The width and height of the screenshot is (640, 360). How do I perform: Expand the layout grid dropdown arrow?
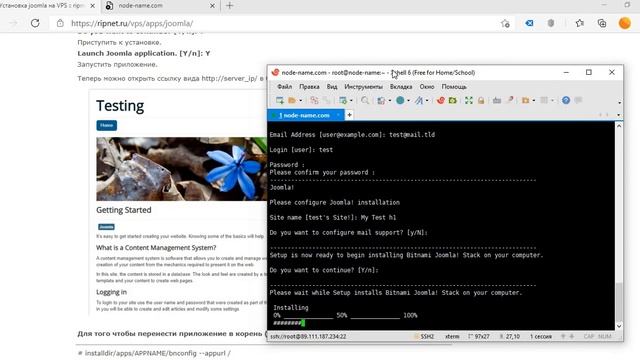click(552, 101)
